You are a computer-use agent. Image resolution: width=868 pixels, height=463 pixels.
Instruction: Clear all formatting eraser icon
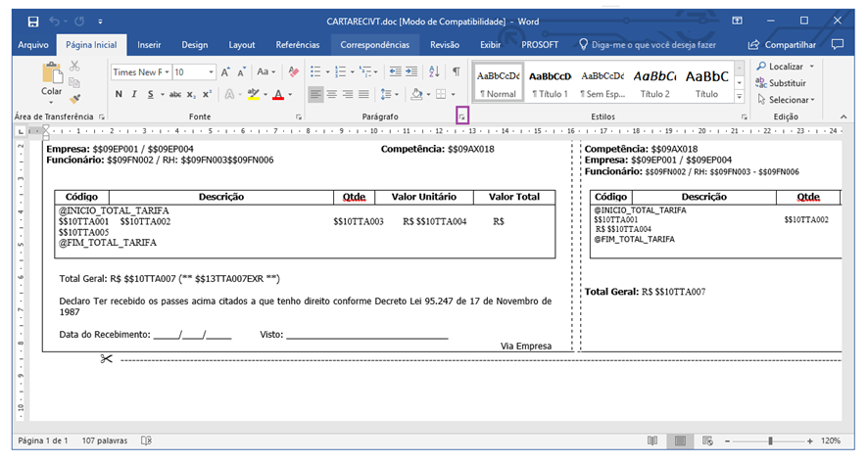[293, 71]
